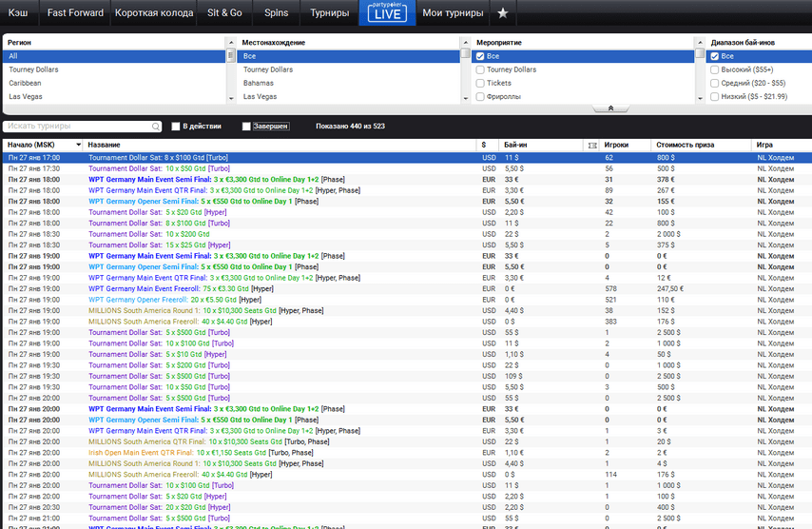The image size is (812, 529).
Task: Select Tournament Dollar Sat 20 x $20 Gtd row
Action: (407, 507)
